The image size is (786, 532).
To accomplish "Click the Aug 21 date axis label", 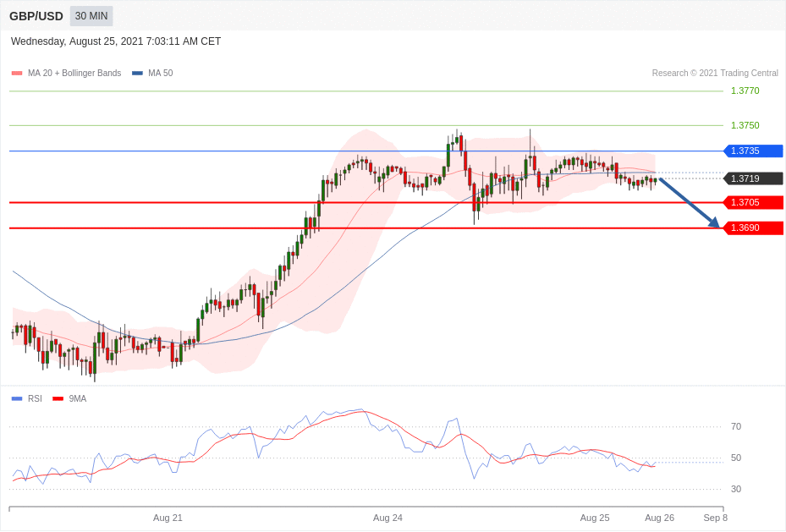I will pyautogui.click(x=168, y=518).
